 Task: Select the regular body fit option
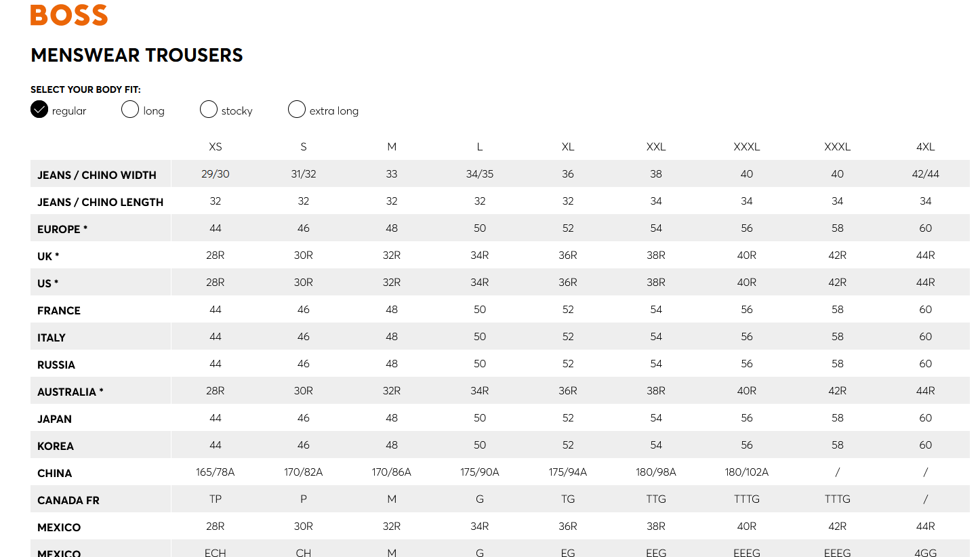39,109
